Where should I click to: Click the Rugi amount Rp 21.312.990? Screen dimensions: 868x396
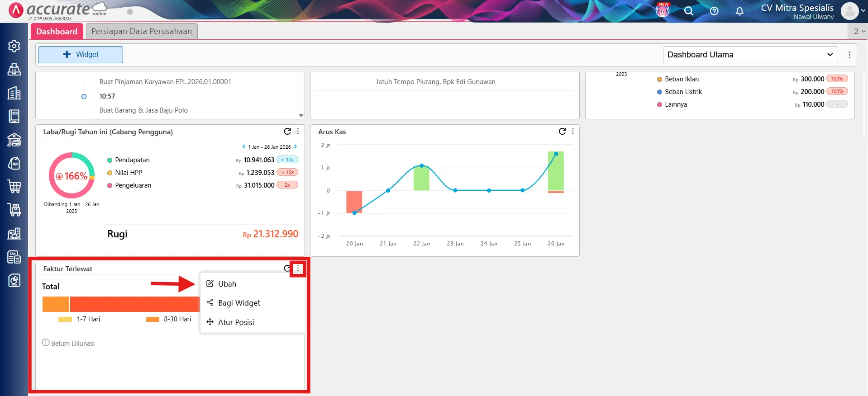(x=271, y=234)
